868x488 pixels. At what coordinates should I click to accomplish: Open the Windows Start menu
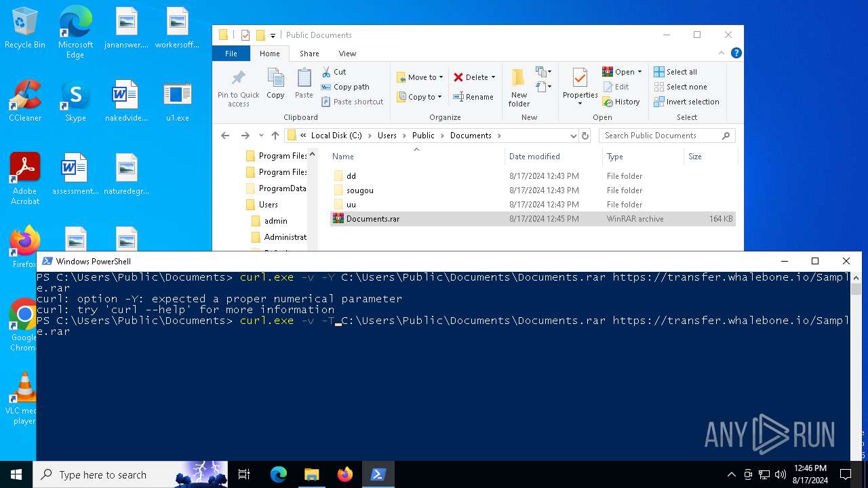point(16,474)
